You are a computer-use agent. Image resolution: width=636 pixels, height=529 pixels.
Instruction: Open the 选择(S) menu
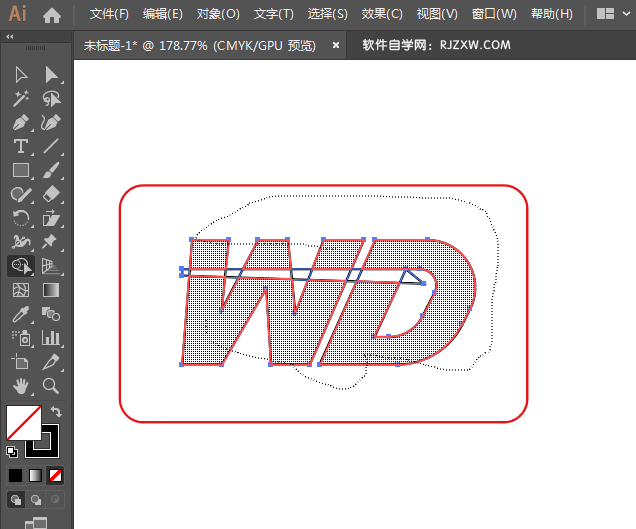pos(328,14)
